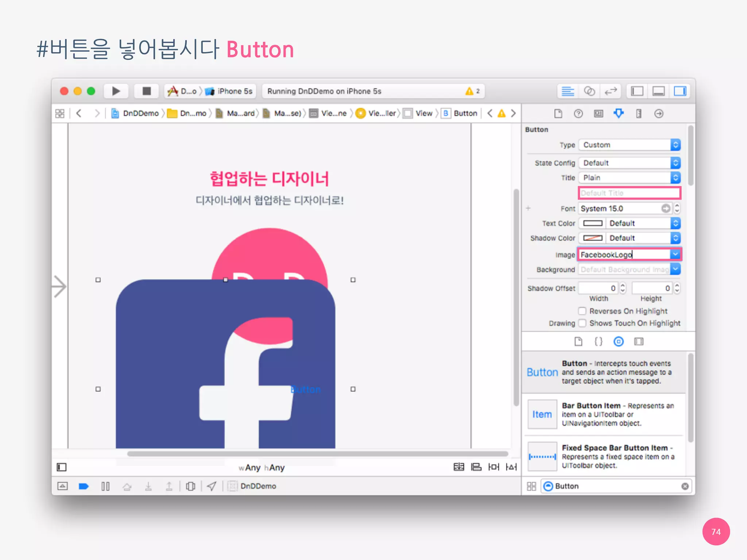The height and width of the screenshot is (560, 747).
Task: Show the Standard editor
Action: [x=568, y=91]
